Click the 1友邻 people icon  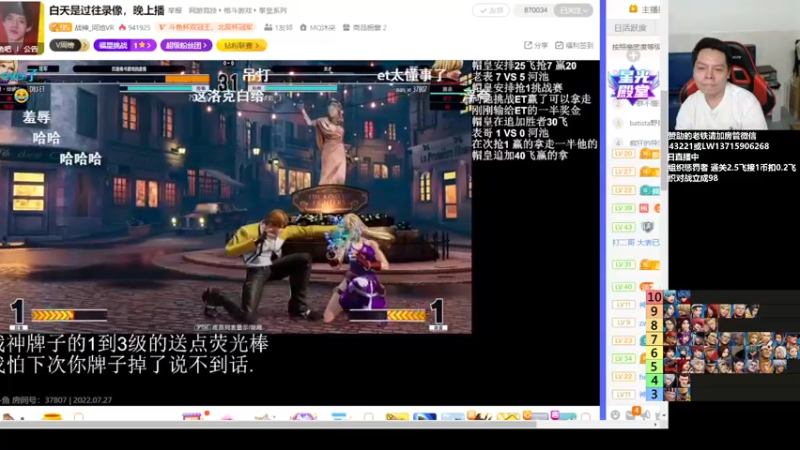(x=268, y=28)
